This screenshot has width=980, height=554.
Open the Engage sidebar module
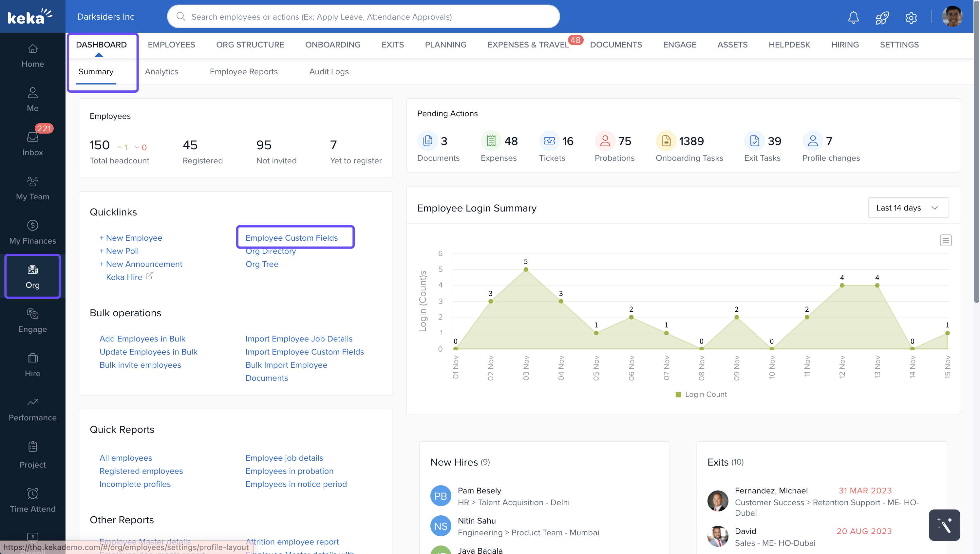[32, 320]
